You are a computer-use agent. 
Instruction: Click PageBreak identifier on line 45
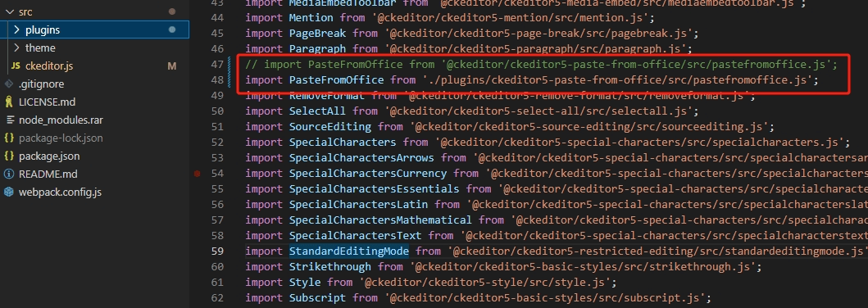click(318, 34)
